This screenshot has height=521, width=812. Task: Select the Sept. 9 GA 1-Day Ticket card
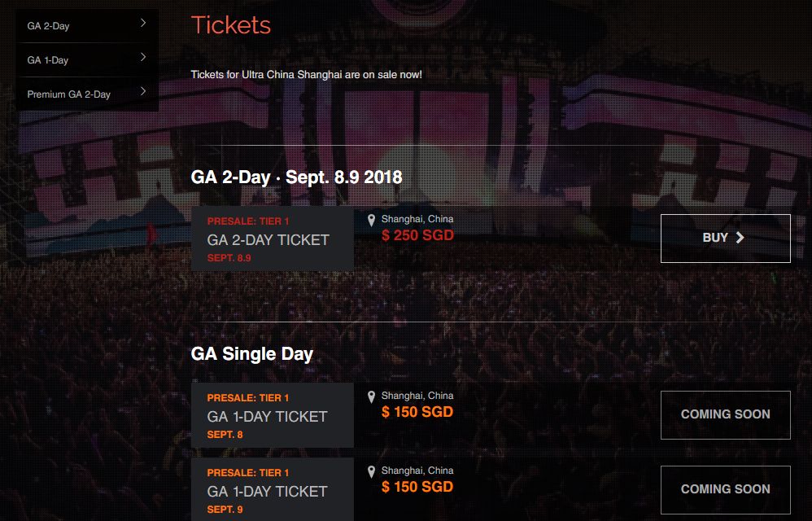pos(273,490)
